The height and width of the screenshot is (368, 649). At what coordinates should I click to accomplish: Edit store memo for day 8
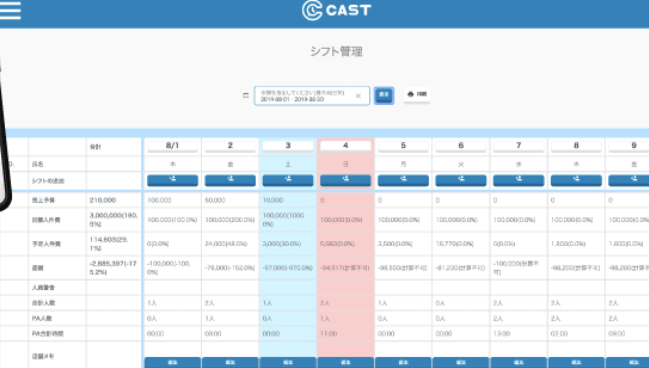click(x=576, y=363)
